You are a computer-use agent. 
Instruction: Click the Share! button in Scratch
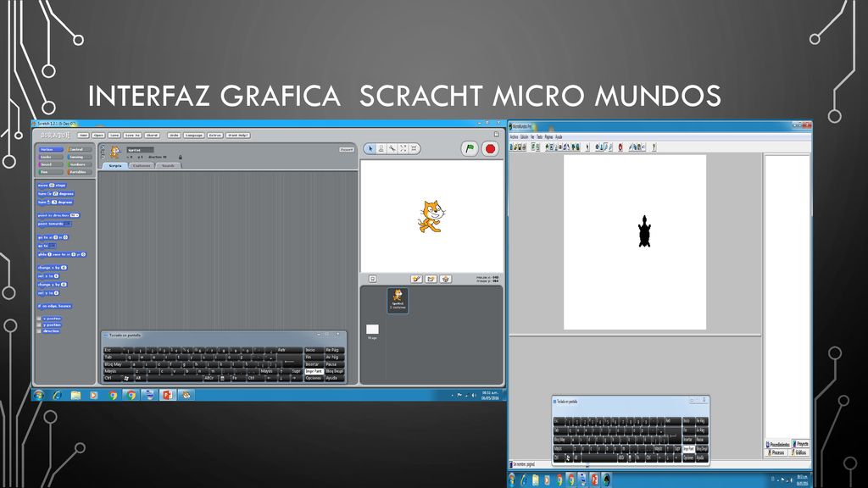tap(153, 135)
